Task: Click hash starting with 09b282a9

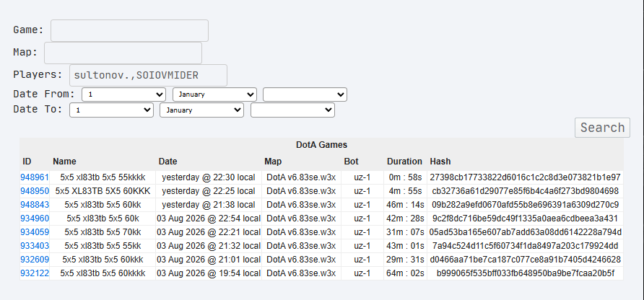Action: [526, 205]
